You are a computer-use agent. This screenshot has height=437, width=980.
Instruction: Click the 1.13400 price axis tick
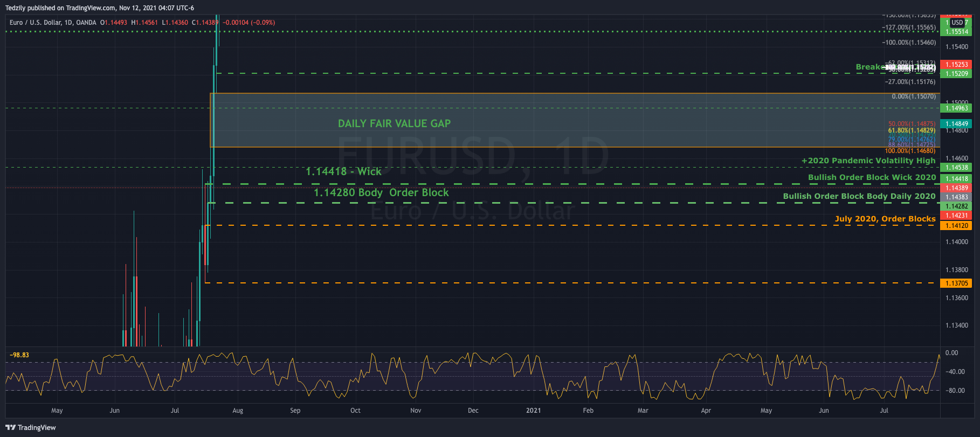957,325
